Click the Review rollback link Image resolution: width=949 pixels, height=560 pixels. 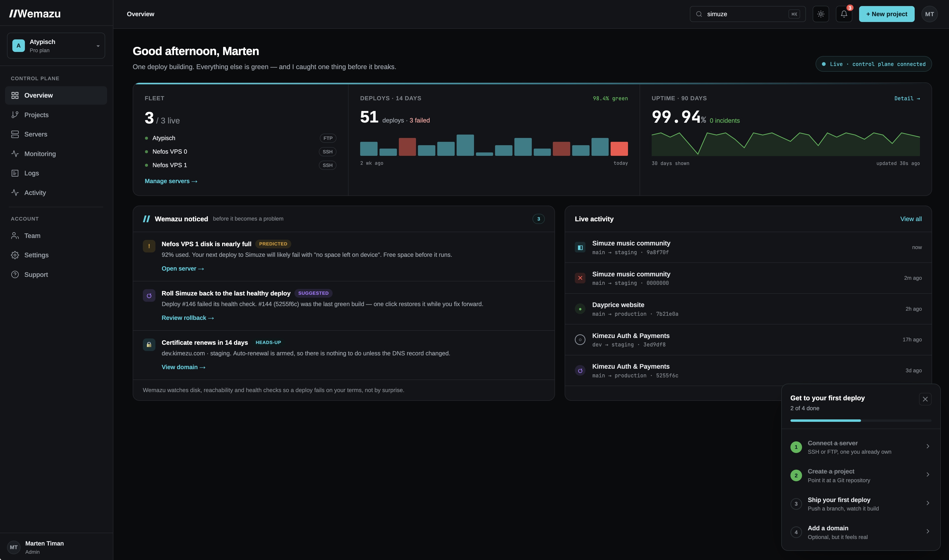point(188,318)
